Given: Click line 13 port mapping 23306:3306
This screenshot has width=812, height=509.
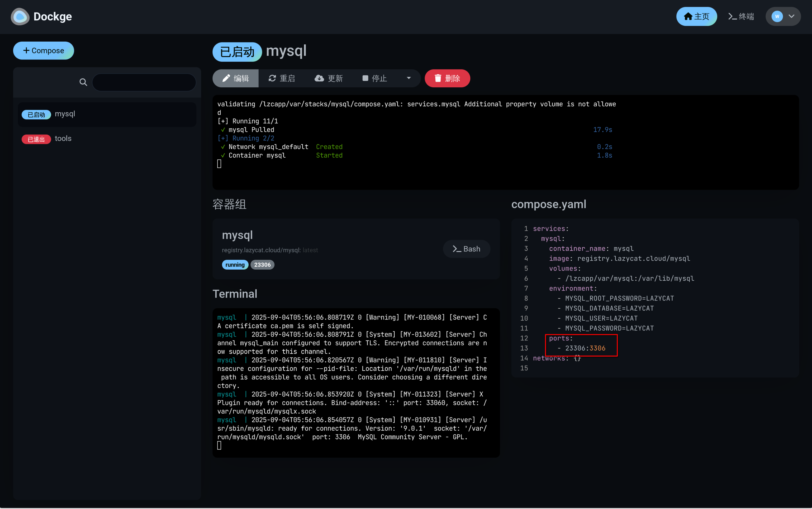Looking at the screenshot, I should coord(585,348).
